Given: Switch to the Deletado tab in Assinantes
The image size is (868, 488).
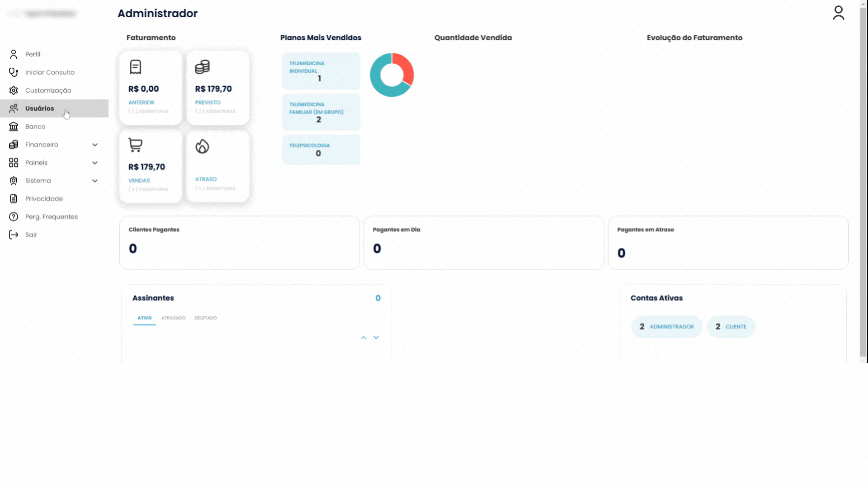Looking at the screenshot, I should pyautogui.click(x=206, y=318).
